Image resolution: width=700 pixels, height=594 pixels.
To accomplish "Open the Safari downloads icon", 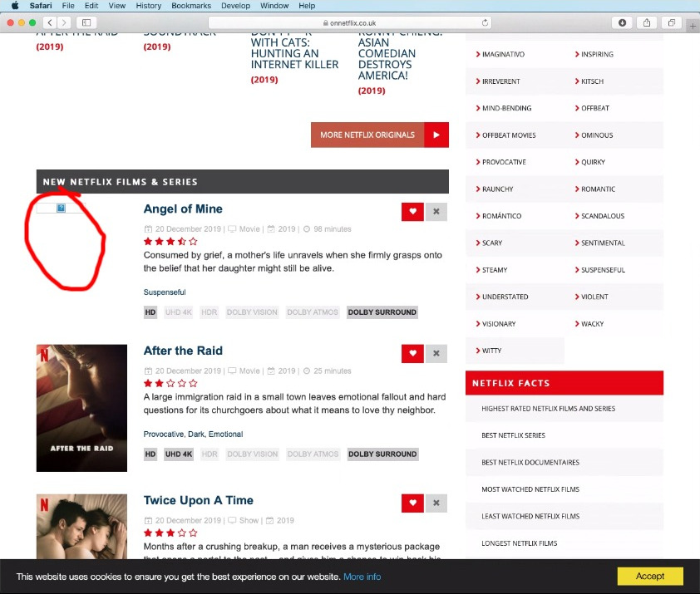I will (622, 22).
